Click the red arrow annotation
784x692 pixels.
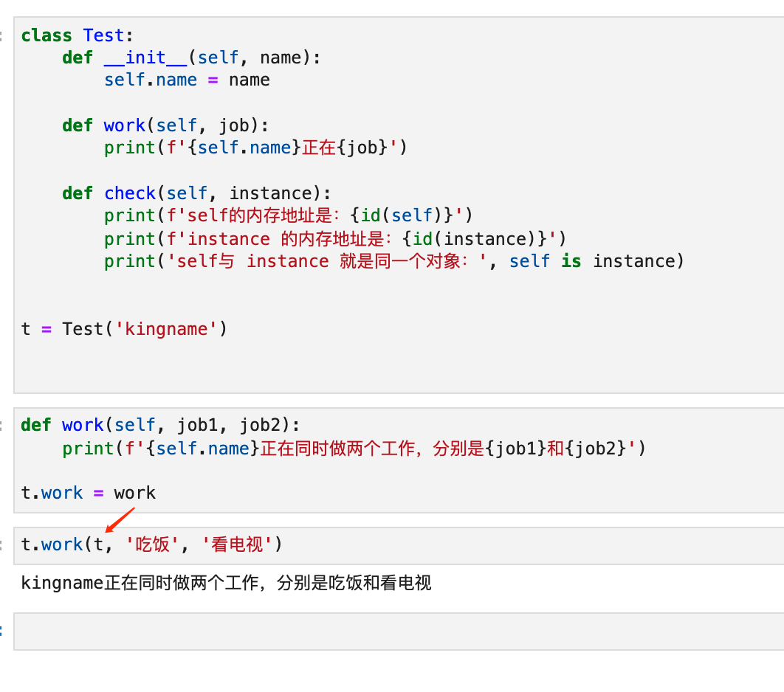(120, 519)
